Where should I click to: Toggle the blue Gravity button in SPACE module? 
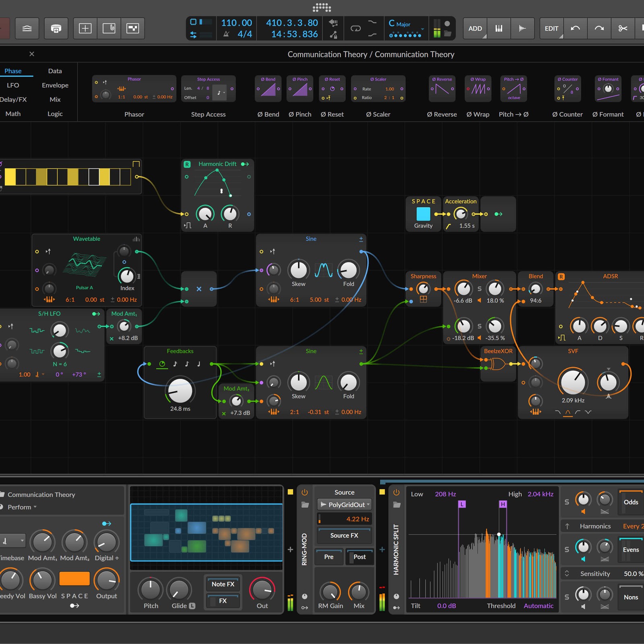tap(423, 214)
